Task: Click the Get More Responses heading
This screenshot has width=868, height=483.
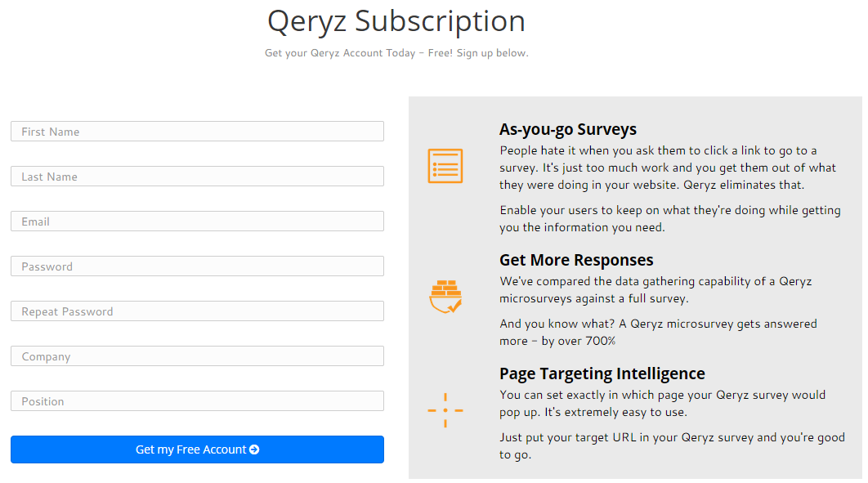Action: tap(575, 259)
